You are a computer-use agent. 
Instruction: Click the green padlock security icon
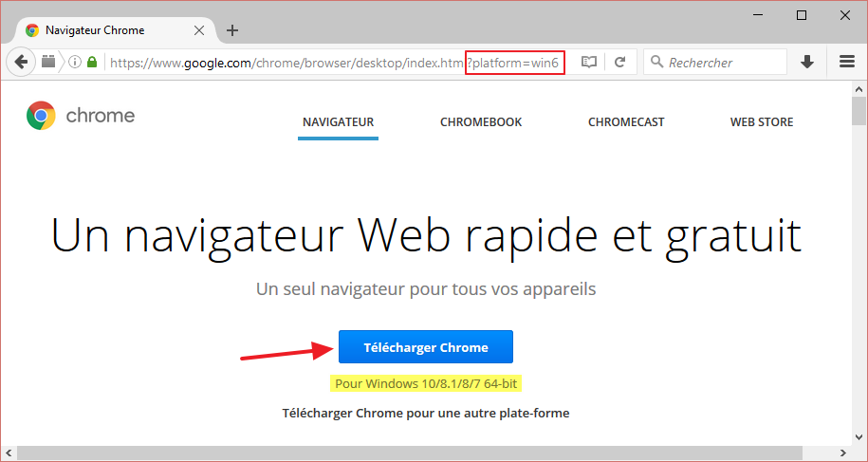[x=92, y=62]
